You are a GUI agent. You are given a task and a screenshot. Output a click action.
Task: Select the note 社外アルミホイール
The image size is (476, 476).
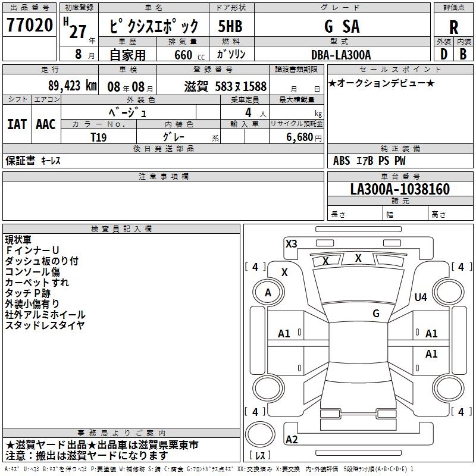(x=45, y=315)
